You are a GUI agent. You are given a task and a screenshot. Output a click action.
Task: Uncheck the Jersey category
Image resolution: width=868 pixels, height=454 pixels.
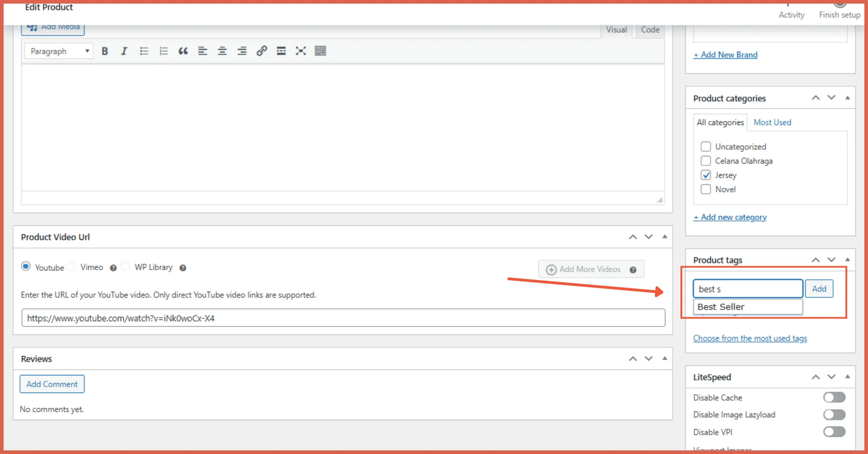pyautogui.click(x=705, y=175)
